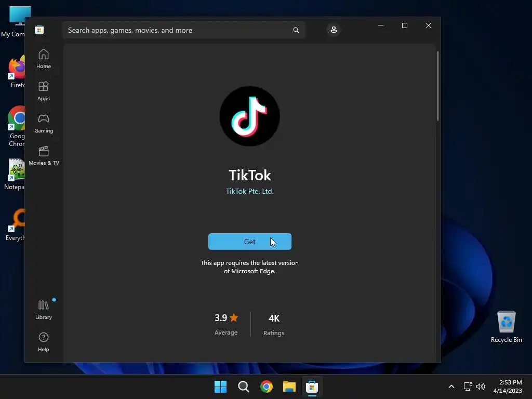Click the search magnifier icon in Store
This screenshot has height=399, width=532.
point(296,30)
